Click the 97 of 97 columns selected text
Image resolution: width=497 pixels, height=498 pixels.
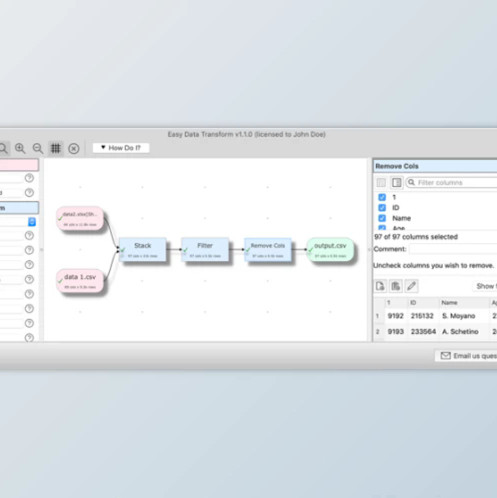click(x=416, y=237)
